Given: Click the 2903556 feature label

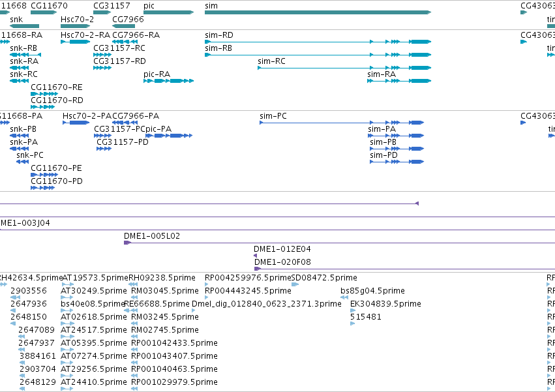Looking at the screenshot, I should click(28, 291).
